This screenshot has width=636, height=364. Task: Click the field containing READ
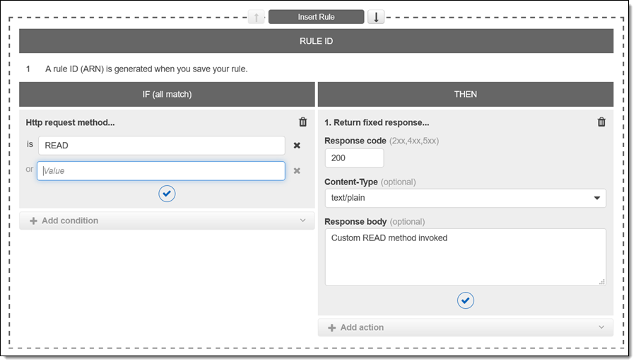point(161,146)
